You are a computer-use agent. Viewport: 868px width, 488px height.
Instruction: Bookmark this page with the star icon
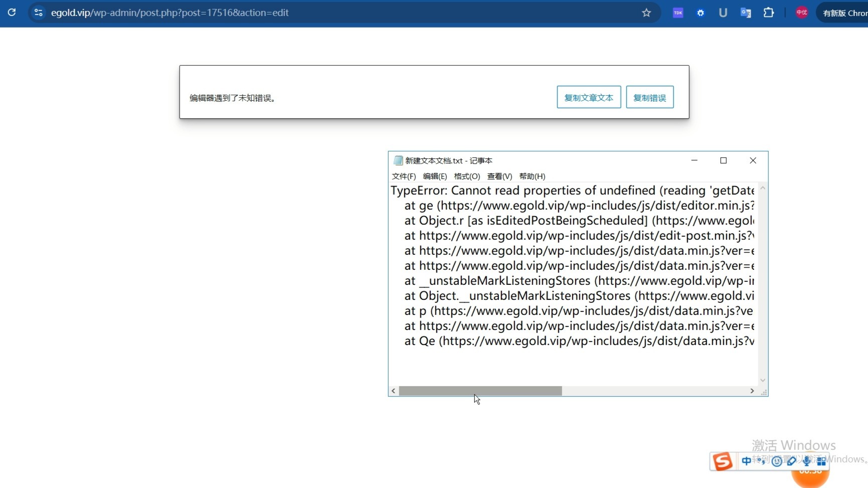pyautogui.click(x=646, y=13)
